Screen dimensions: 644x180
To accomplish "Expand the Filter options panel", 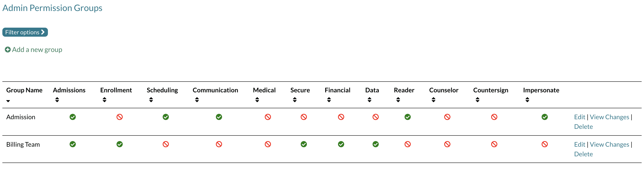I will pos(25,32).
